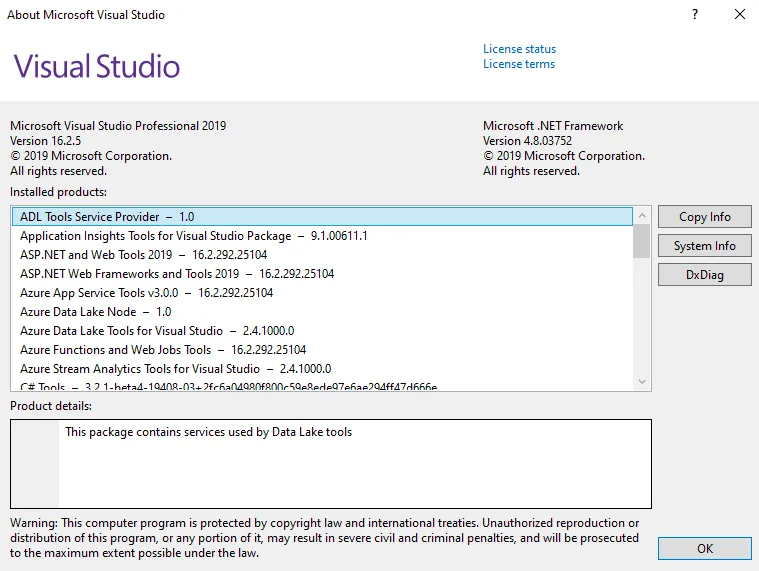Select ASP.NET Web Frameworks and Tools 2019

322,274
